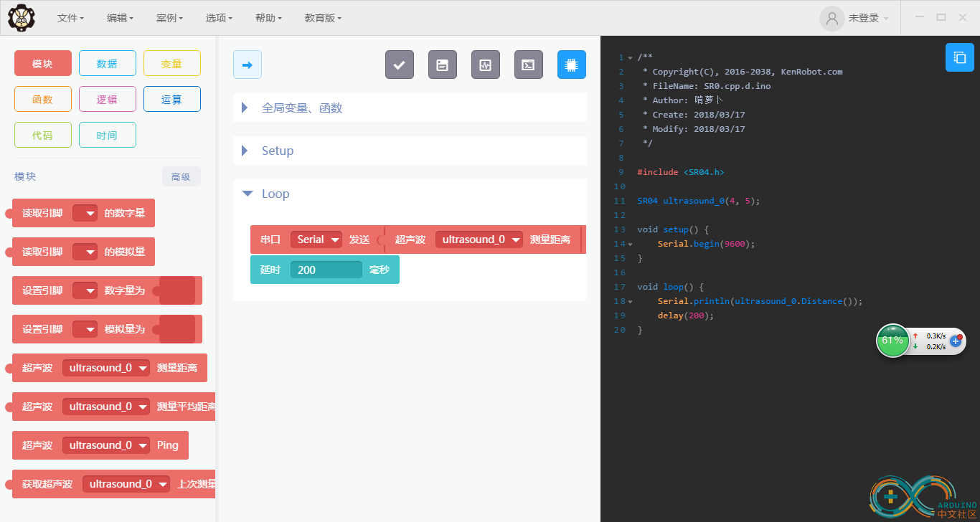Select the 数据 category button
This screenshot has height=522, width=980.
click(x=108, y=63)
